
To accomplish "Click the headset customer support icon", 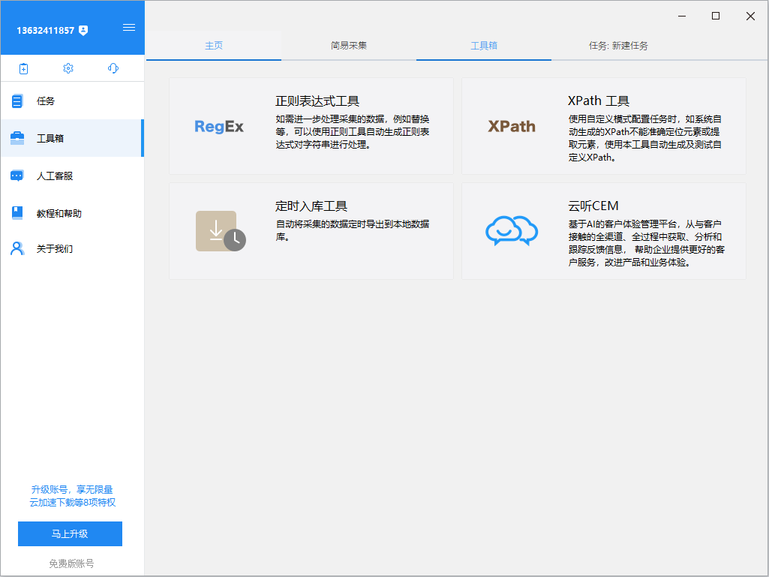I will tap(113, 69).
